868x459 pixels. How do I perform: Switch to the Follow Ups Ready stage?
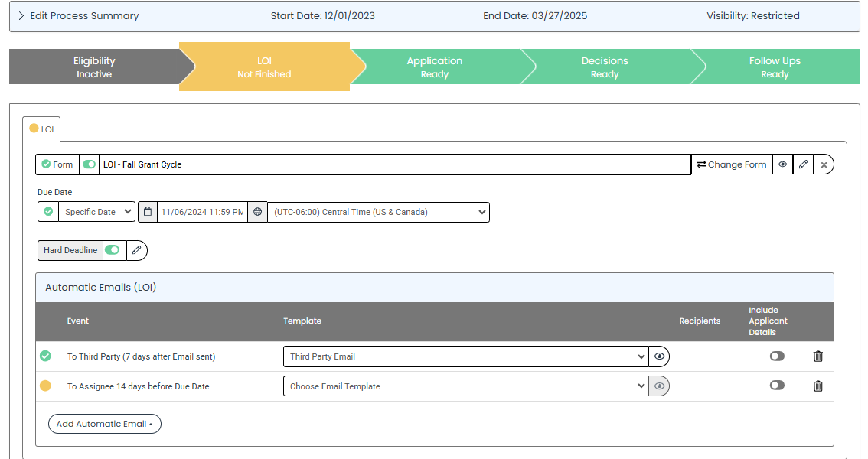coord(775,67)
